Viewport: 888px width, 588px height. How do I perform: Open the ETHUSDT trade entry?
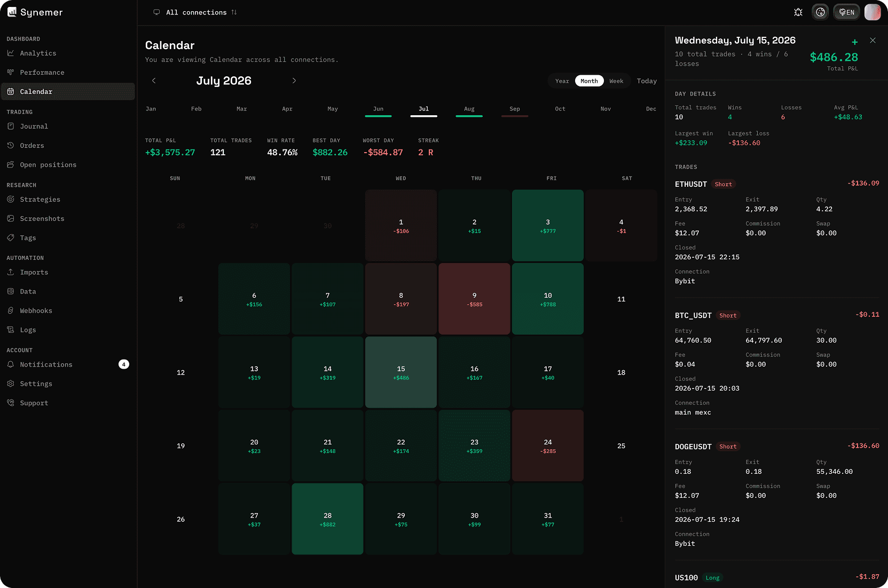(x=777, y=232)
